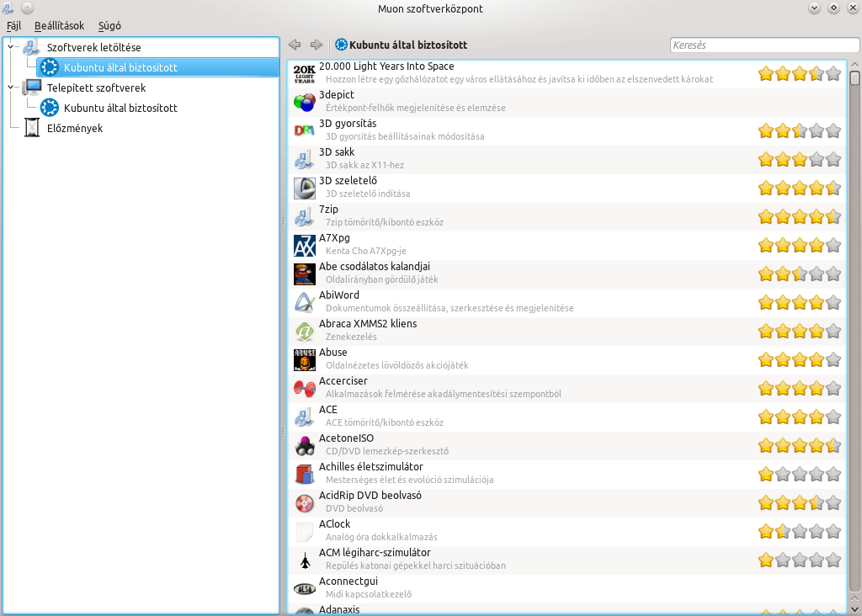The width and height of the screenshot is (862, 616).
Task: Click the Abuse game icon
Action: click(x=304, y=360)
